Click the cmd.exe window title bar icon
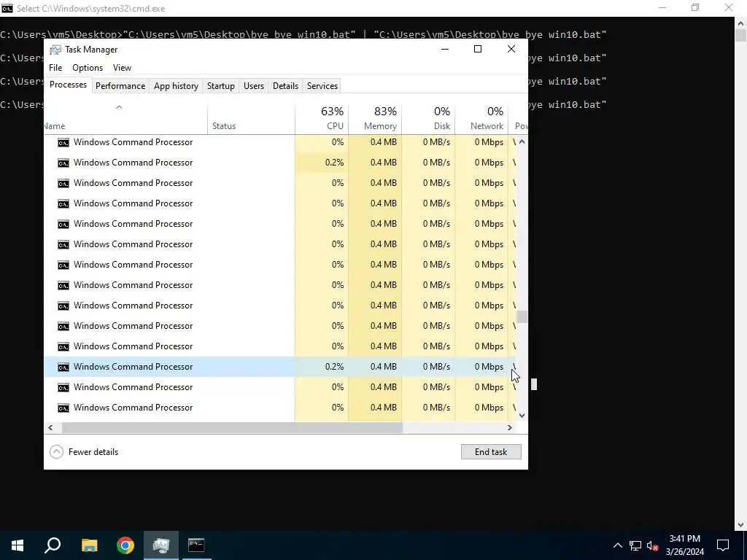 click(x=7, y=8)
